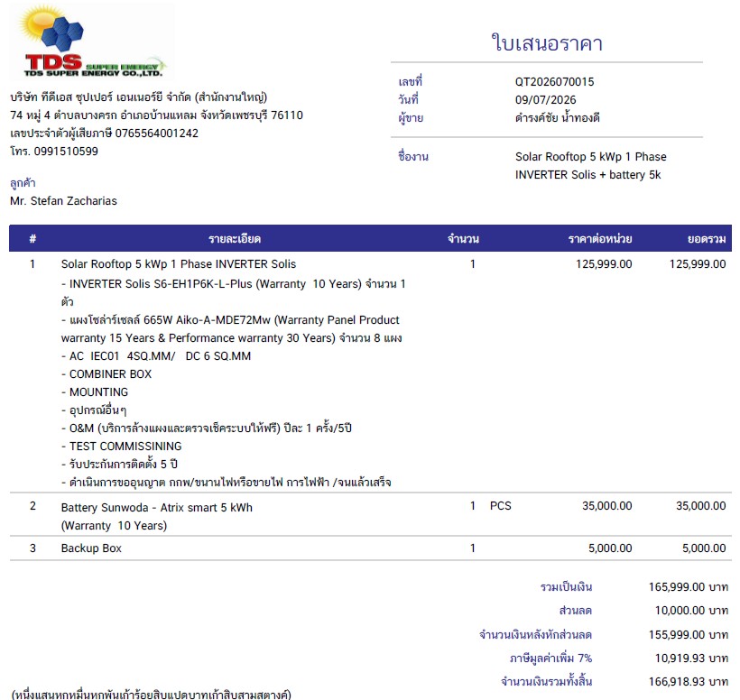This screenshot has height=700, width=740.
Task: Click the จำนวน column header
Action: pos(463,239)
